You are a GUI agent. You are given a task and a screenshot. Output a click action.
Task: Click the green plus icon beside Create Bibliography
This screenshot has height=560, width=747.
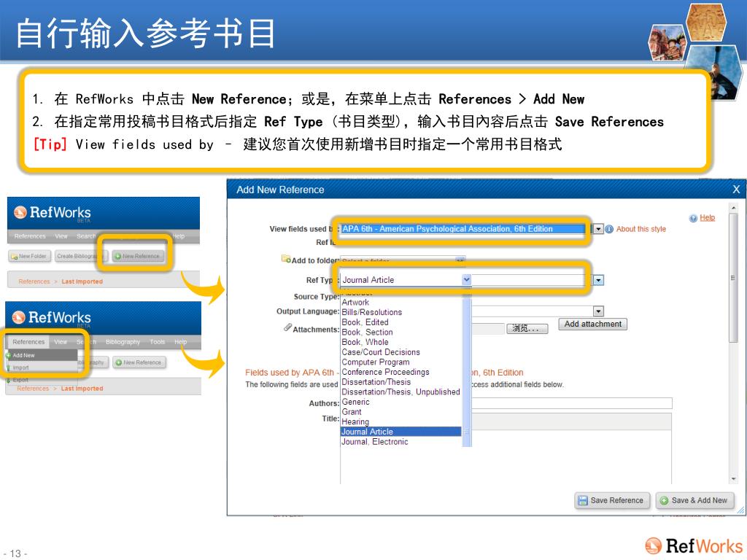[117, 256]
